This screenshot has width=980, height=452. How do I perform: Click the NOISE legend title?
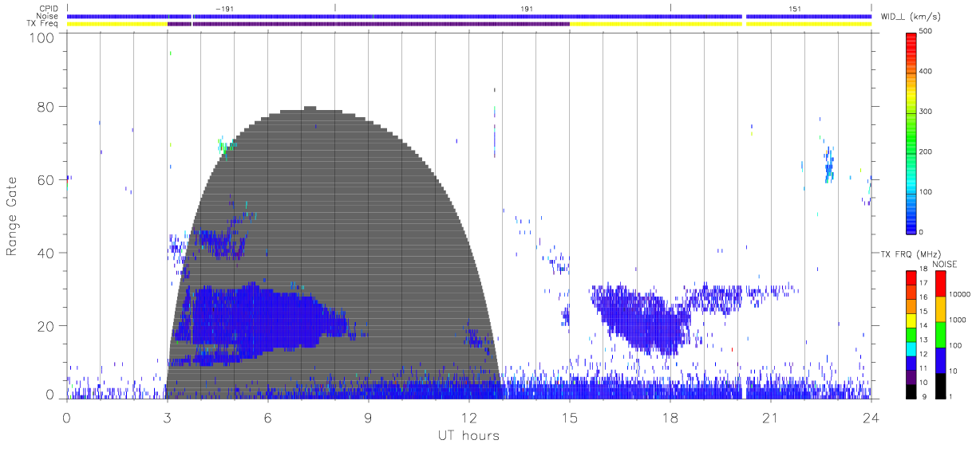[x=944, y=264]
